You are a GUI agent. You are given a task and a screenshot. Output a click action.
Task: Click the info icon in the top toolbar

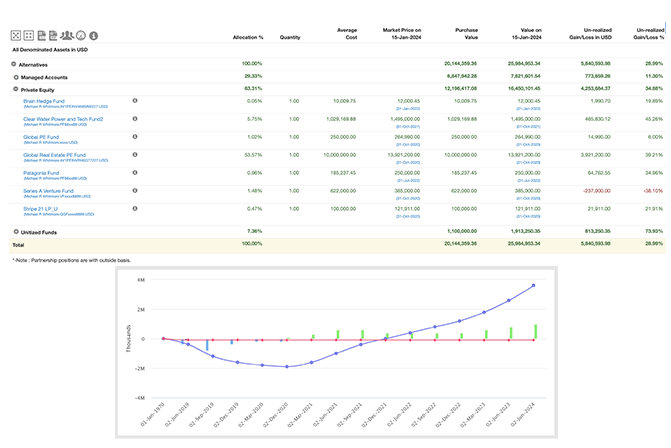[93, 35]
